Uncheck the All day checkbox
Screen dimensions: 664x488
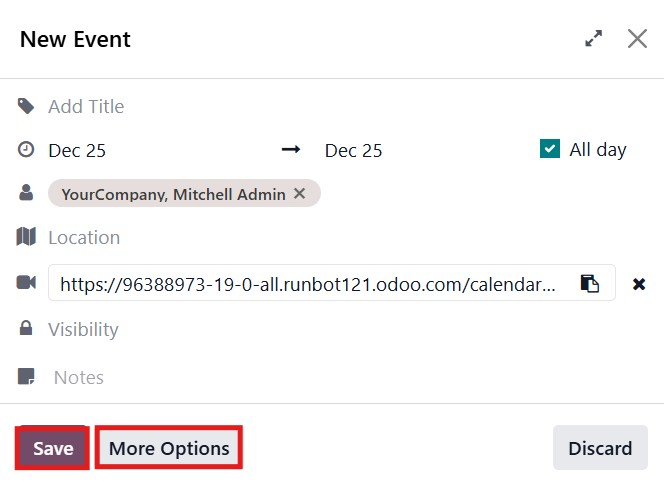point(550,149)
